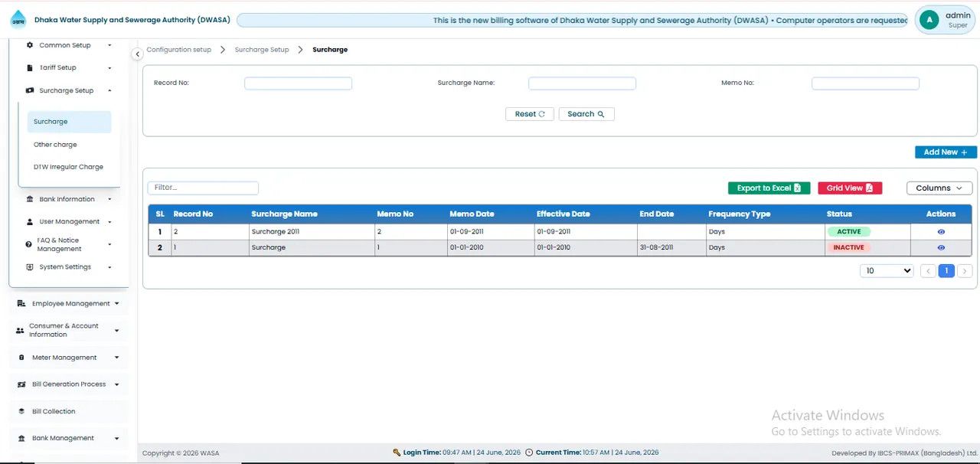Open the rows-per-page dropdown showing 10

pos(887,271)
